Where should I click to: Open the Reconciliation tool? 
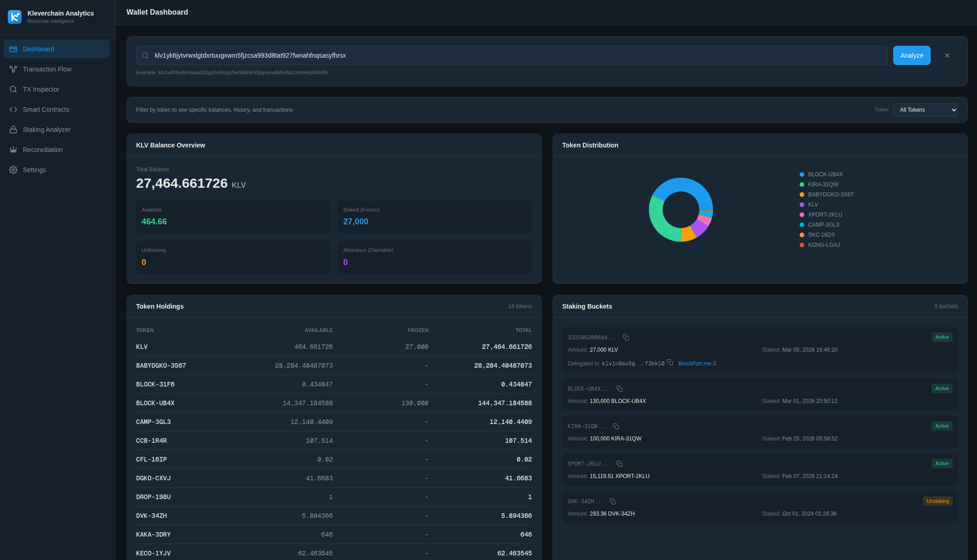[x=43, y=150]
